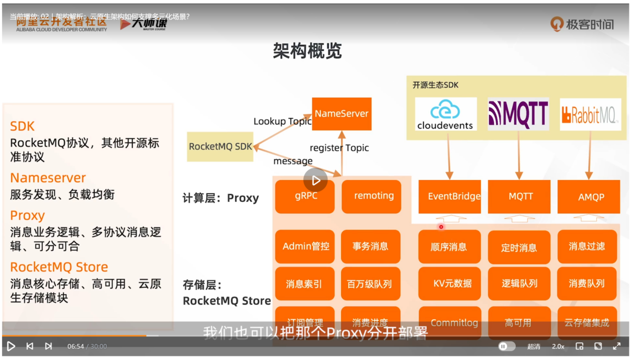Viewport: 644px width, 357px height.
Task: Skip to the previous video
Action: (30, 346)
